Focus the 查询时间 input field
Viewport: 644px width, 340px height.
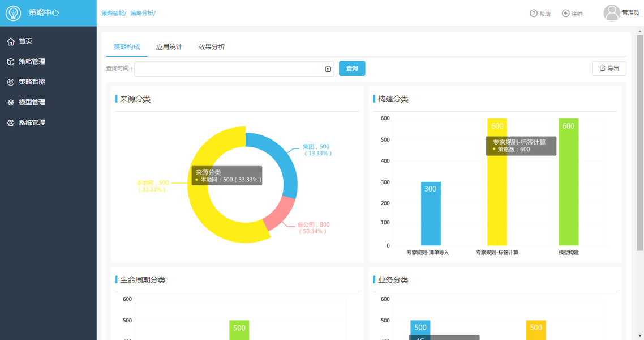pyautogui.click(x=234, y=69)
